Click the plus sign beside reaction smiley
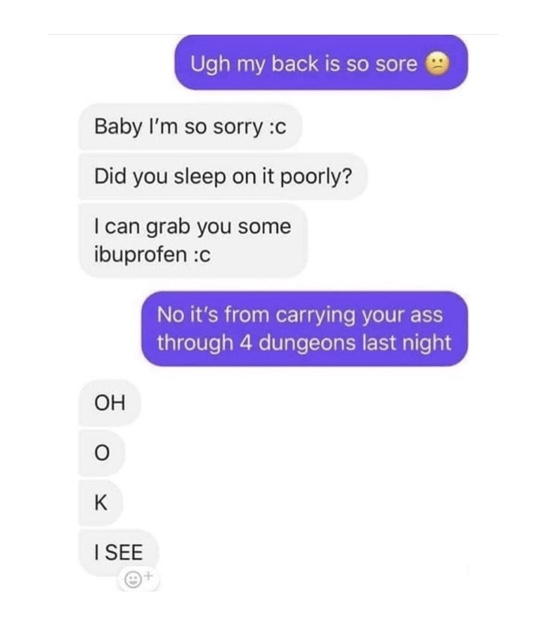 (148, 575)
